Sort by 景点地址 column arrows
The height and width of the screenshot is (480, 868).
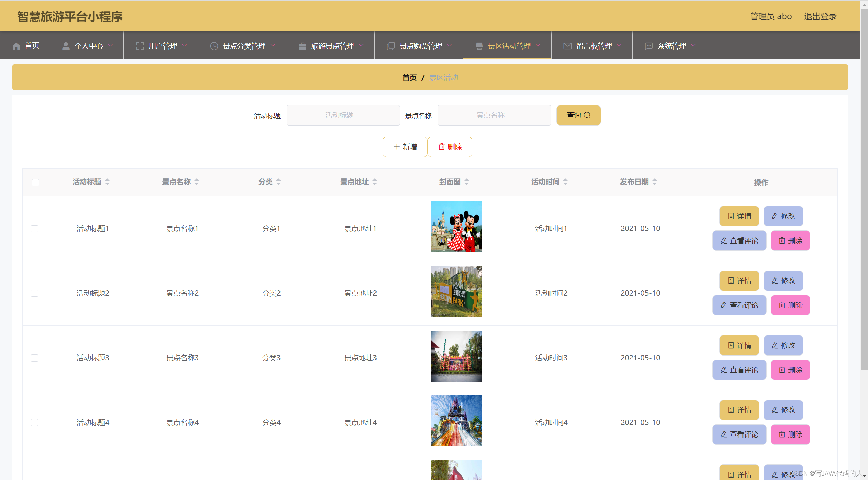(x=375, y=182)
